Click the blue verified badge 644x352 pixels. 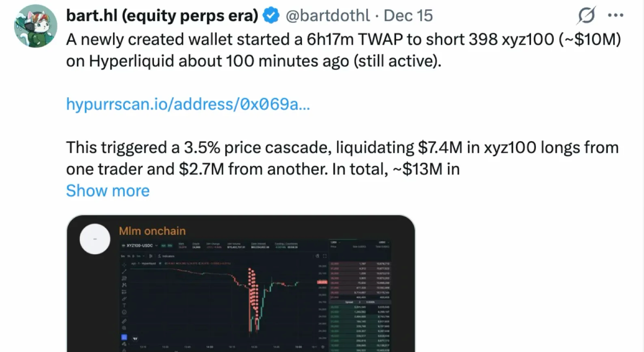coord(271,16)
